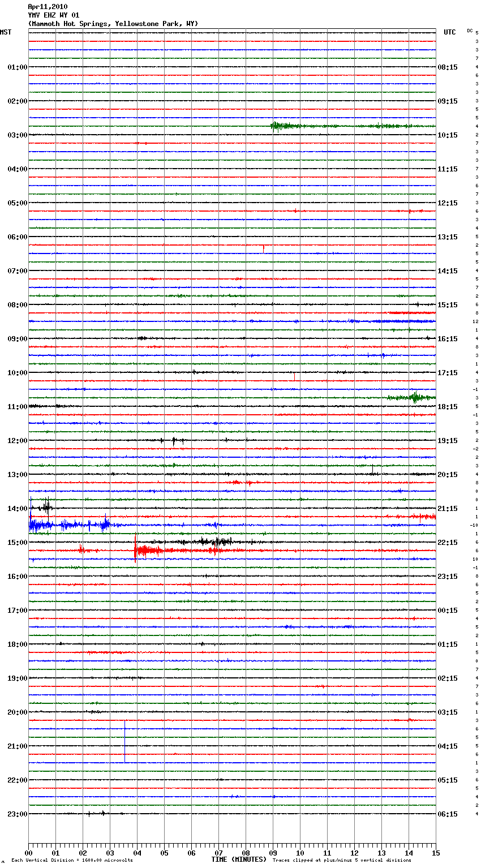Screen dimensions: 481x868
Task: Click the '20:00' MST time label
Action: pos(18,712)
